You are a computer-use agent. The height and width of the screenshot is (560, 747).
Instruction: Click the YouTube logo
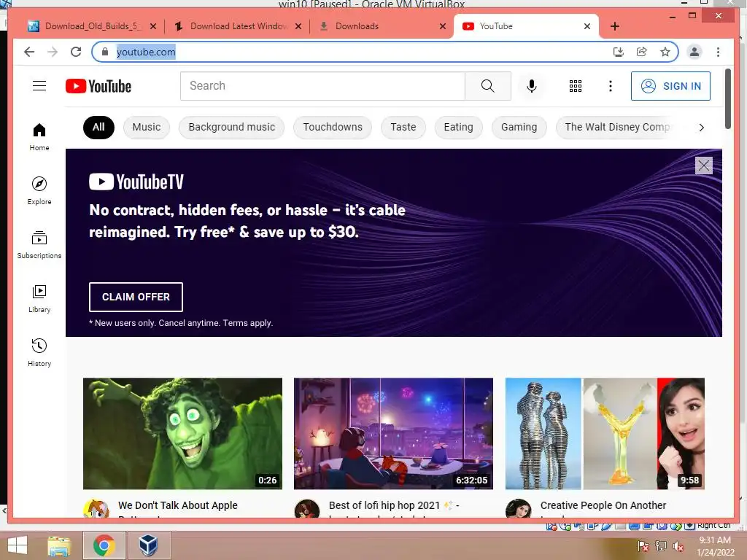coord(98,86)
